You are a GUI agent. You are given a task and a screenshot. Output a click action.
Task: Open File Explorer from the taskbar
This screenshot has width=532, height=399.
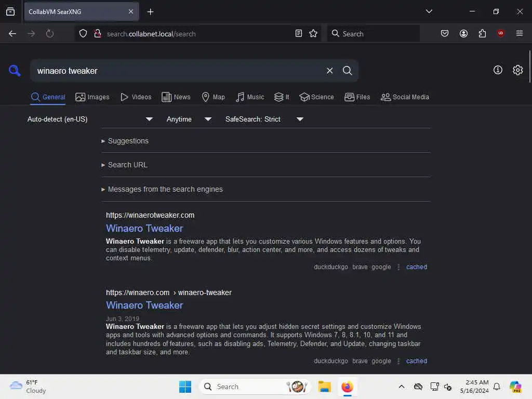click(x=324, y=387)
